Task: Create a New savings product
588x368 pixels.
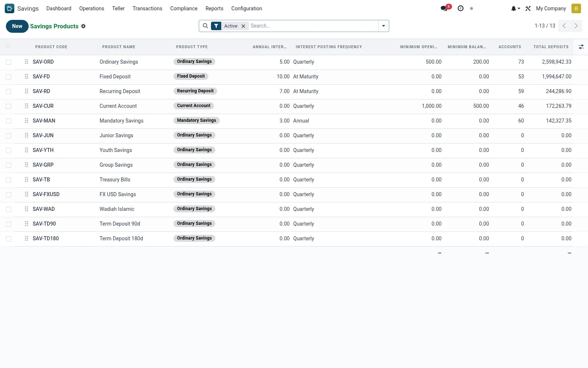Action: [x=17, y=26]
